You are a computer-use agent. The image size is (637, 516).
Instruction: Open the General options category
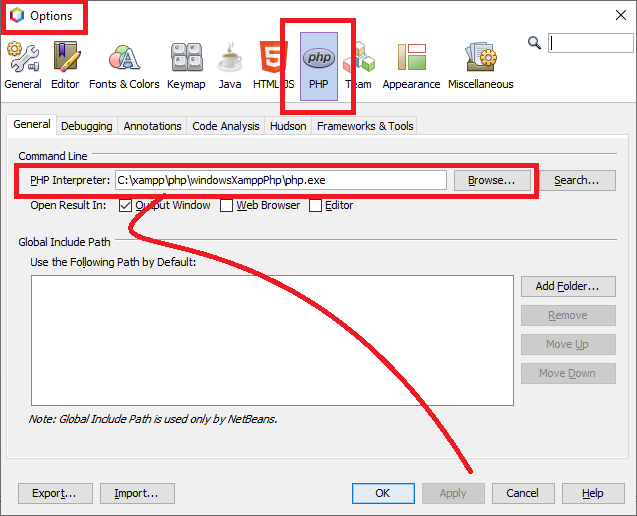coord(23,66)
